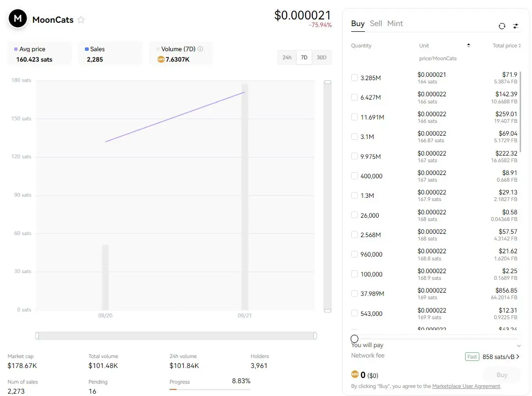
Task: Click the mint progress bar
Action: tap(210, 389)
